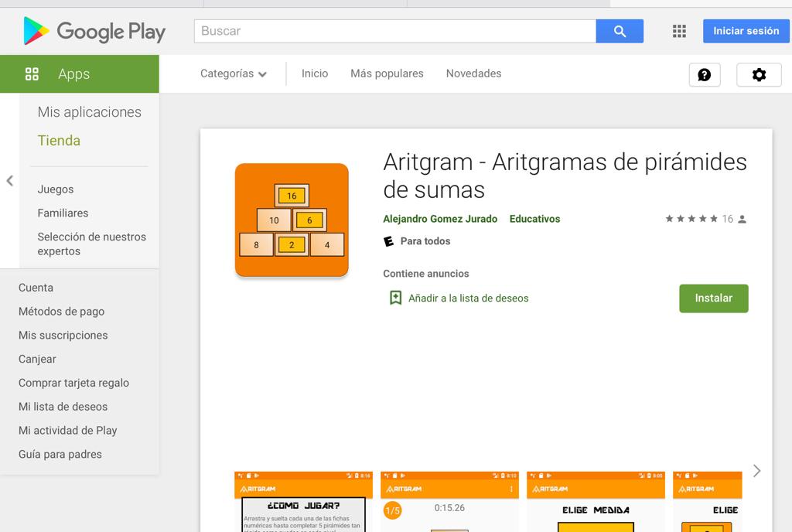Click the Apps grid icon in green header

click(32, 74)
